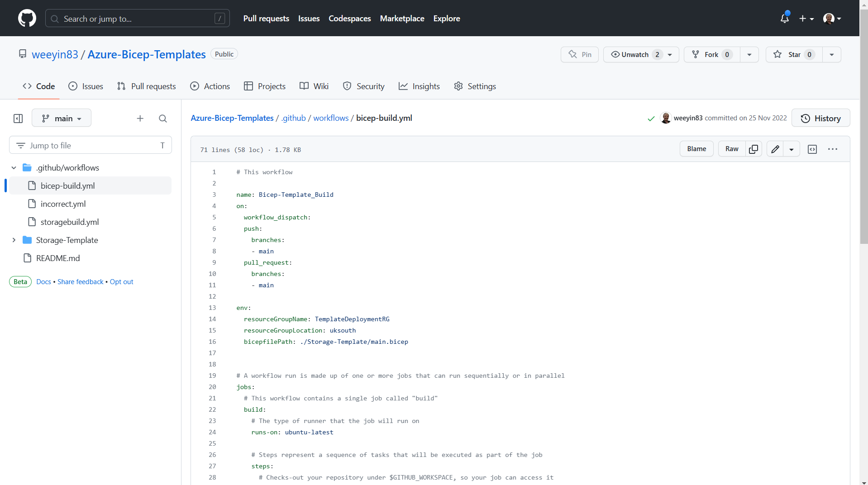This screenshot has width=868, height=485.
Task: Open the notifications bell
Action: click(784, 18)
